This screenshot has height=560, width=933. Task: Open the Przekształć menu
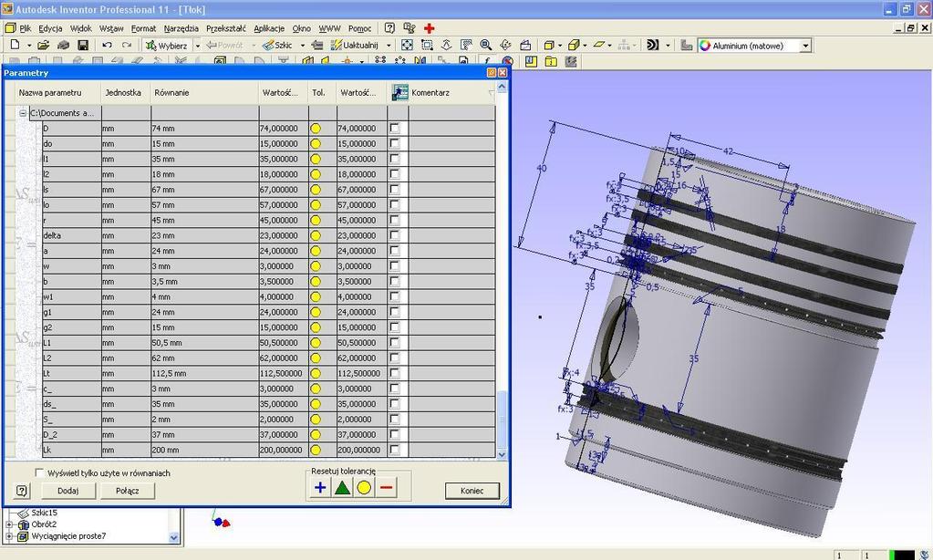point(226,28)
